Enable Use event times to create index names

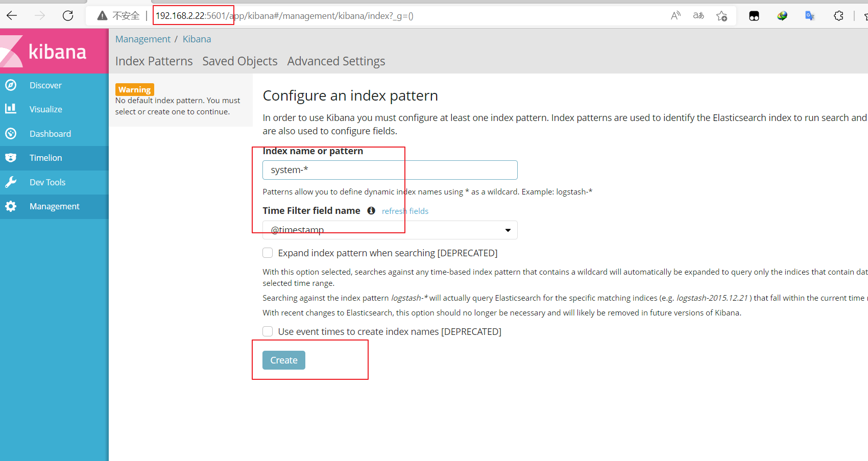(x=268, y=331)
